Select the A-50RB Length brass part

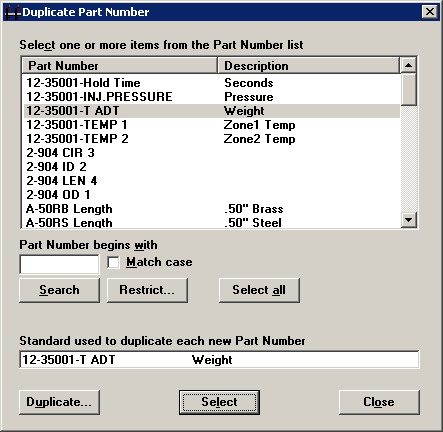(x=212, y=209)
